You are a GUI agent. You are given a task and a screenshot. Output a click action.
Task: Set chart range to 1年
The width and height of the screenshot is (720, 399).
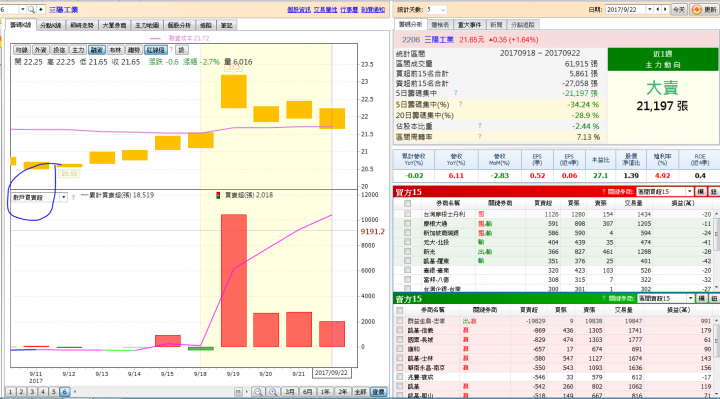tap(325, 392)
